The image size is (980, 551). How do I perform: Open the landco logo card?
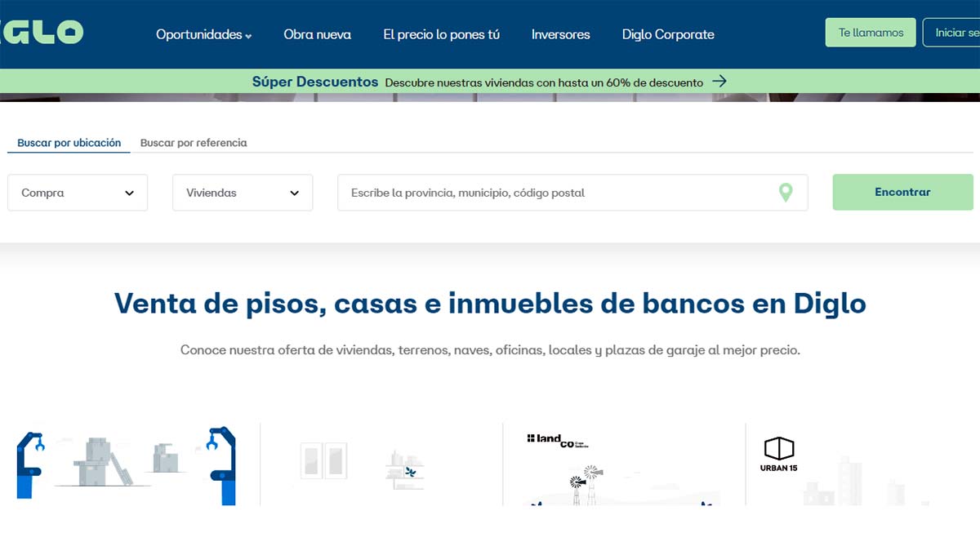click(x=557, y=441)
